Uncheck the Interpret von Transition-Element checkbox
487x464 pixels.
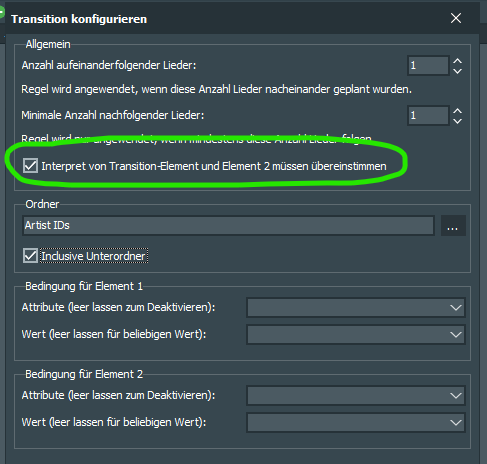(x=30, y=166)
